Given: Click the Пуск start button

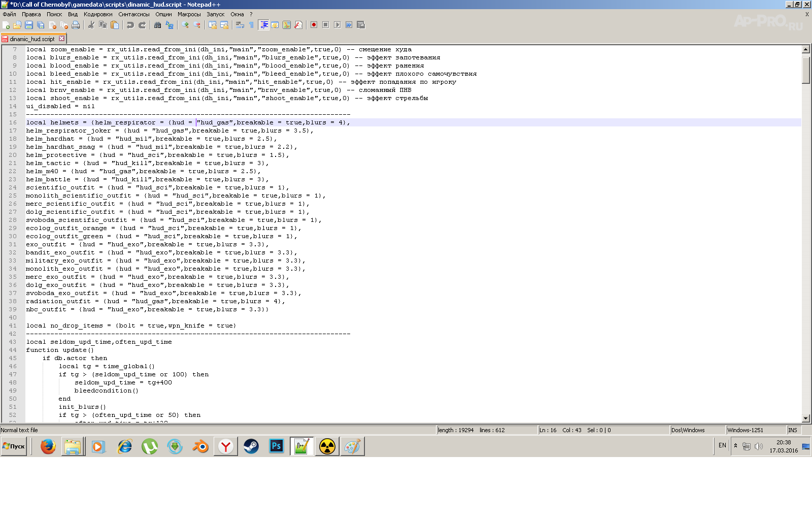Looking at the screenshot, I should (x=14, y=446).
